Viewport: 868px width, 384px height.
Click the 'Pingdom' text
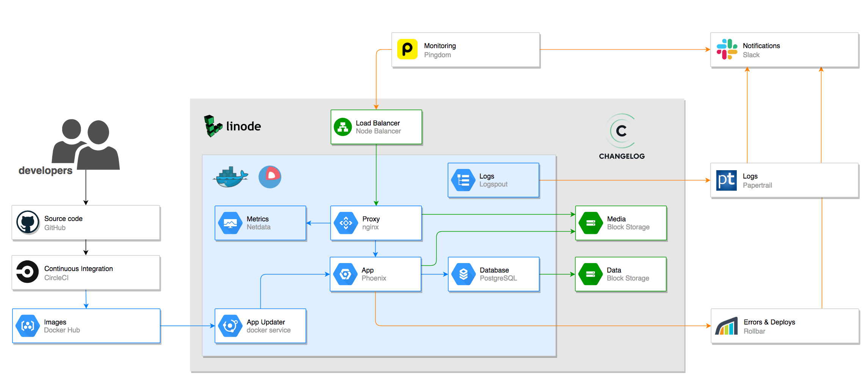pyautogui.click(x=437, y=55)
